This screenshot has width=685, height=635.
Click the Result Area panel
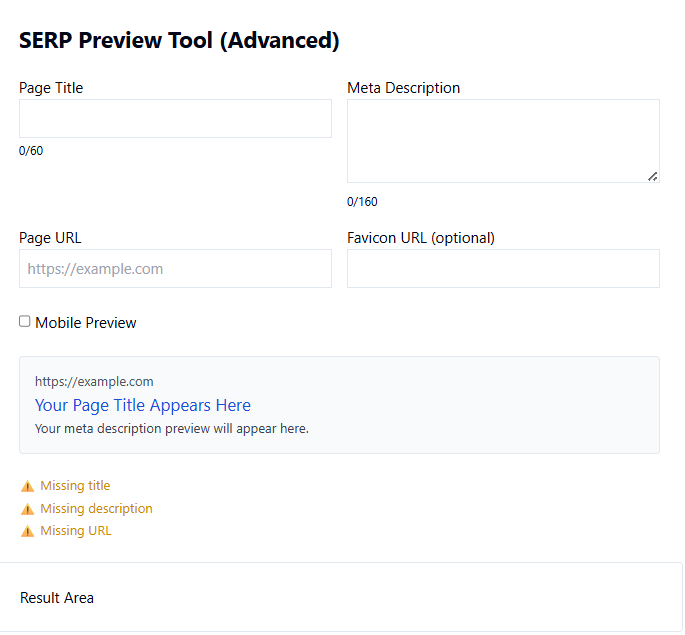pyautogui.click(x=340, y=597)
